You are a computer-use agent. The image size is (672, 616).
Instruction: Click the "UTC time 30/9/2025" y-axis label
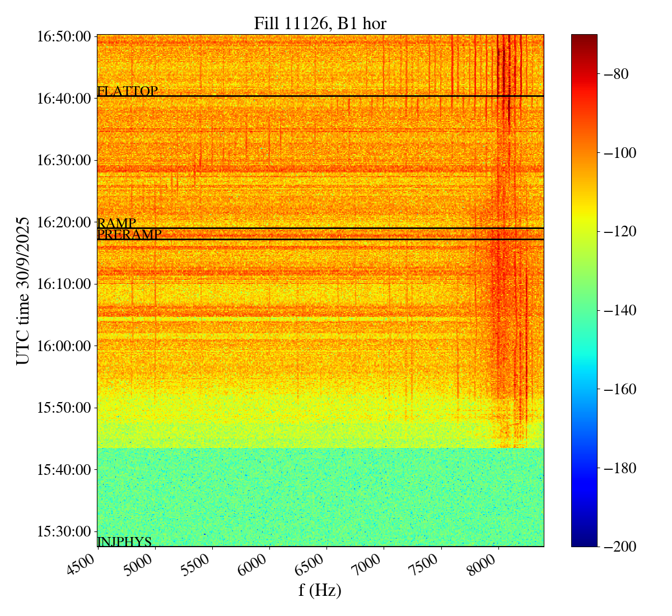click(x=23, y=290)
